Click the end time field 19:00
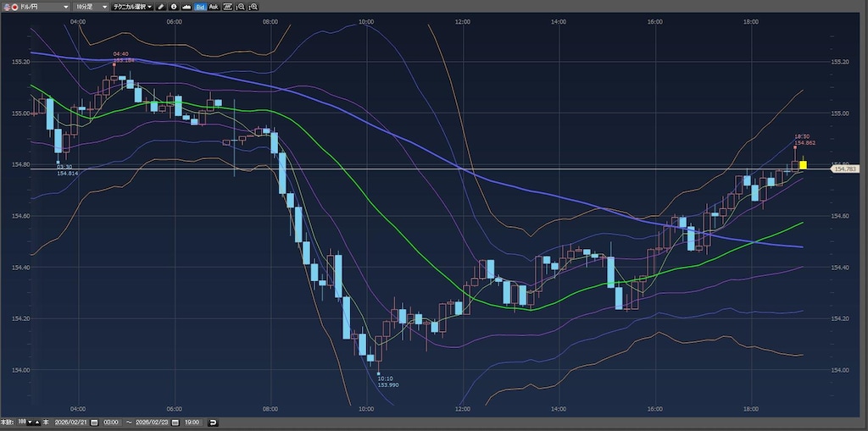The width and height of the screenshot is (868, 431). tap(190, 422)
